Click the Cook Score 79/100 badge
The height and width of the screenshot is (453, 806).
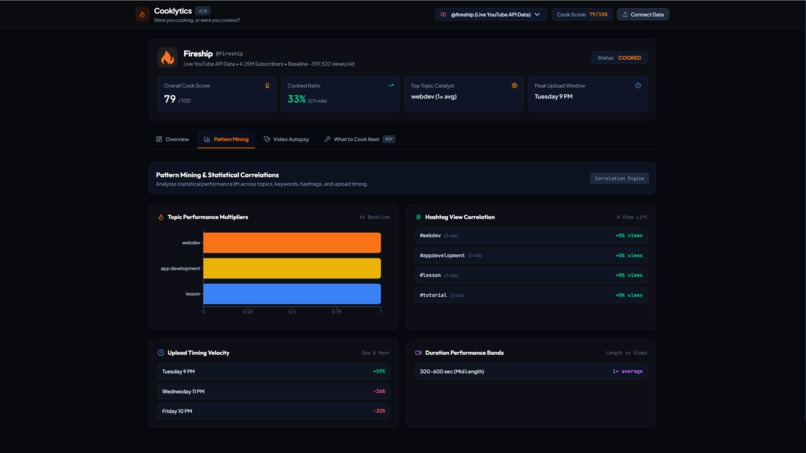coord(582,14)
